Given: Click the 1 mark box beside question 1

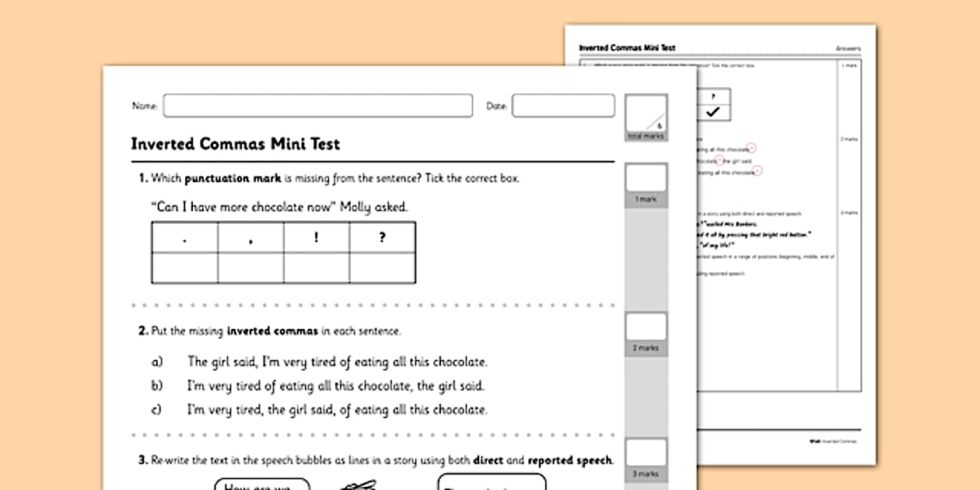Looking at the screenshot, I should coord(647,177).
